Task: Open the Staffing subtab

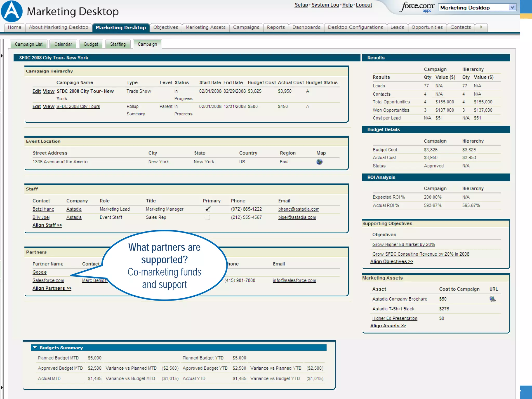Action: [x=118, y=44]
